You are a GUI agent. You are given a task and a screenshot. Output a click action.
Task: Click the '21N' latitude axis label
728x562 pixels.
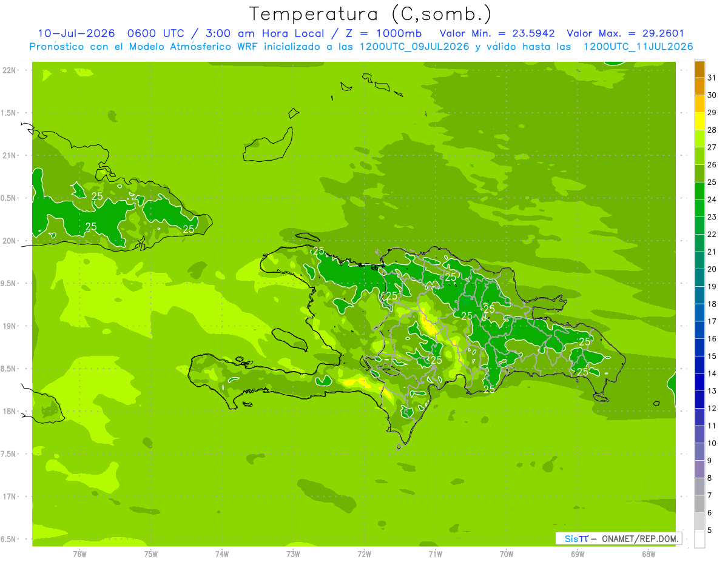pyautogui.click(x=8, y=156)
